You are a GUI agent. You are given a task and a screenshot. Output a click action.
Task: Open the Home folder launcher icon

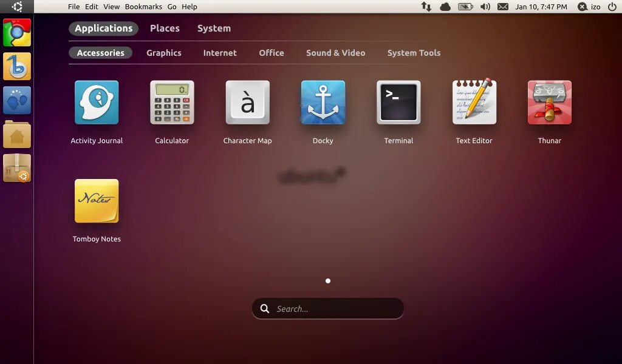pyautogui.click(x=16, y=135)
